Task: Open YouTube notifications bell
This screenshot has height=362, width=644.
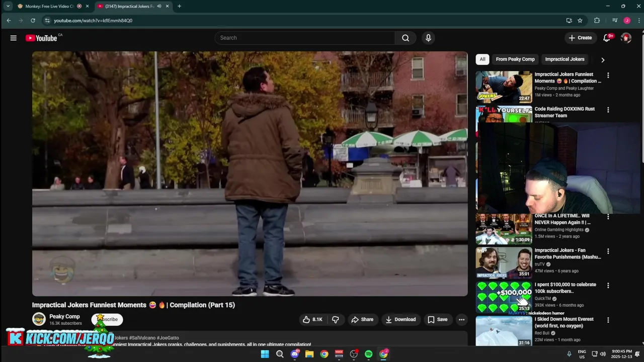Action: pos(607,38)
